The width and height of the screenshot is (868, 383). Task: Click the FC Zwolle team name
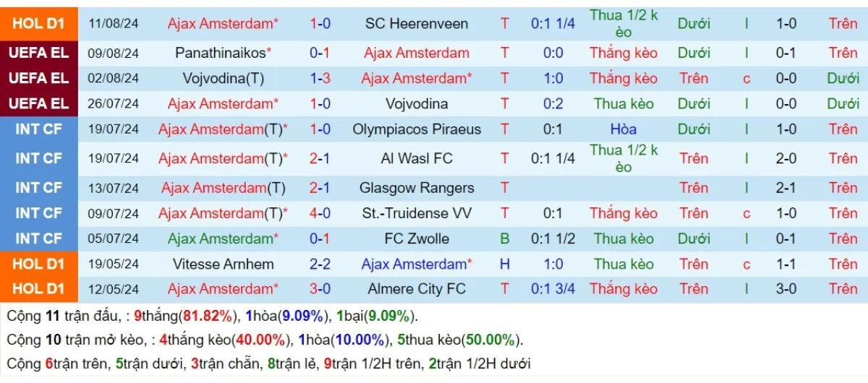point(416,238)
